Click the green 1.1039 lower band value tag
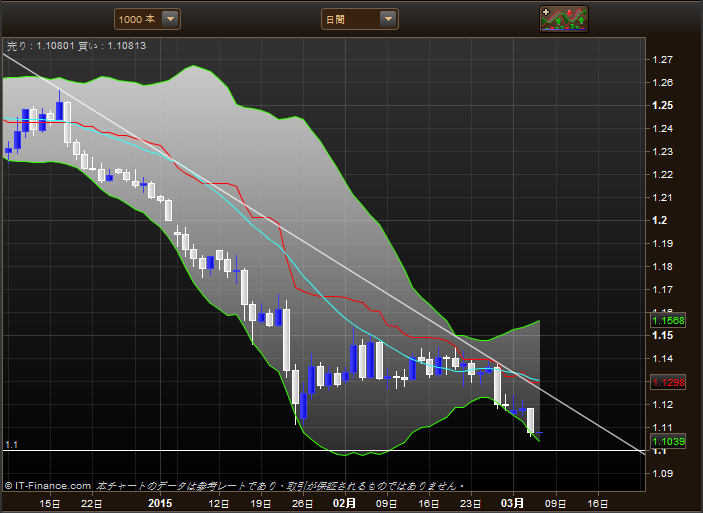The height and width of the screenshot is (513, 703). pos(668,441)
